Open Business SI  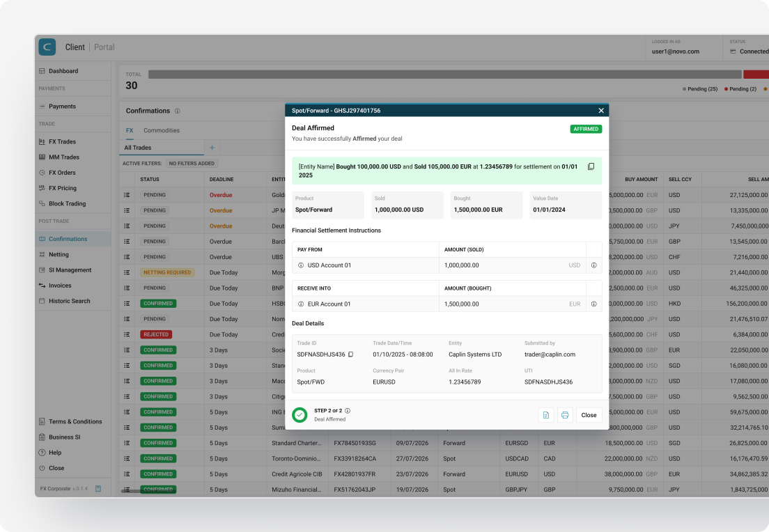(x=72, y=437)
